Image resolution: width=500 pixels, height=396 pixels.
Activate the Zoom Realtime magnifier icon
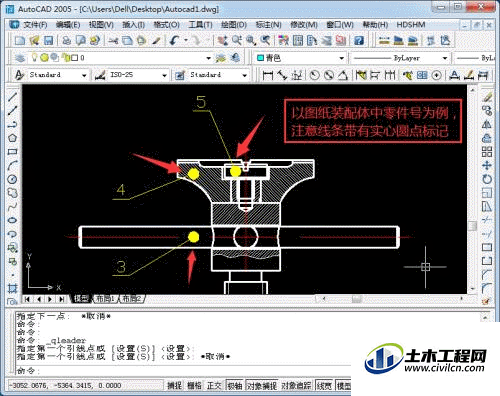tap(237, 41)
